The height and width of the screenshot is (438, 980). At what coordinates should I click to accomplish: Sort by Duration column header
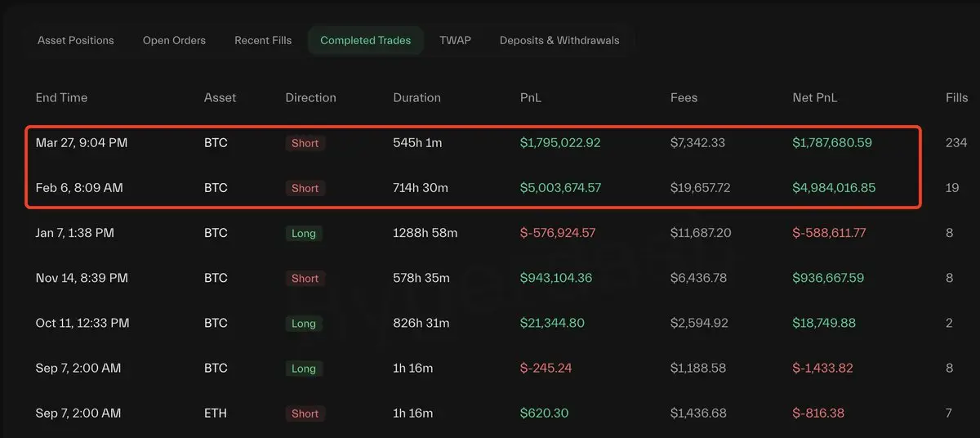[x=416, y=97]
